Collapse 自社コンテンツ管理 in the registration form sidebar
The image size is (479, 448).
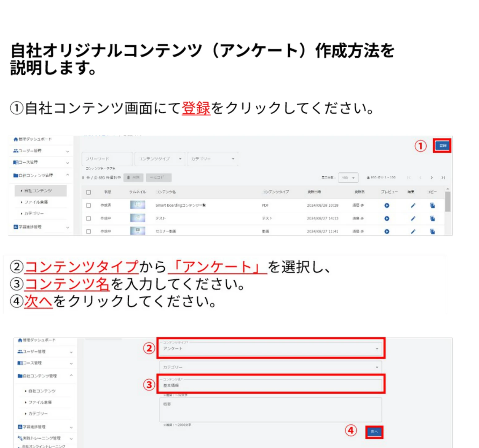tap(71, 376)
